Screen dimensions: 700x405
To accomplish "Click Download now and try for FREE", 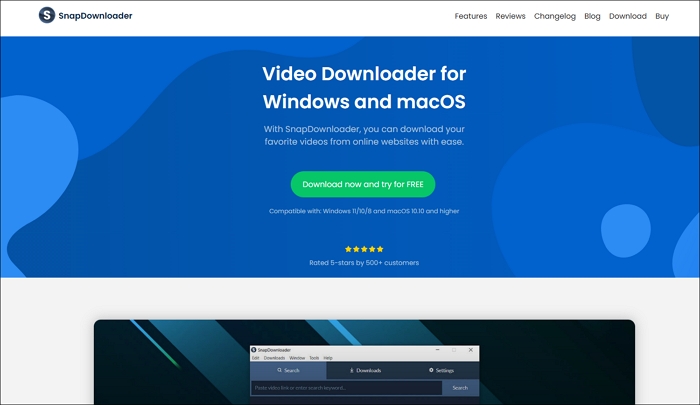I will click(x=363, y=184).
